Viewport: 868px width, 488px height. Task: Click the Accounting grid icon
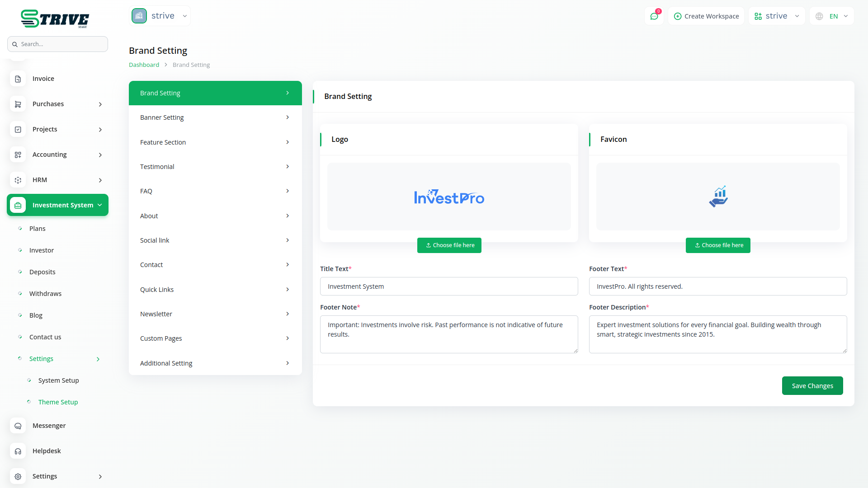18,155
